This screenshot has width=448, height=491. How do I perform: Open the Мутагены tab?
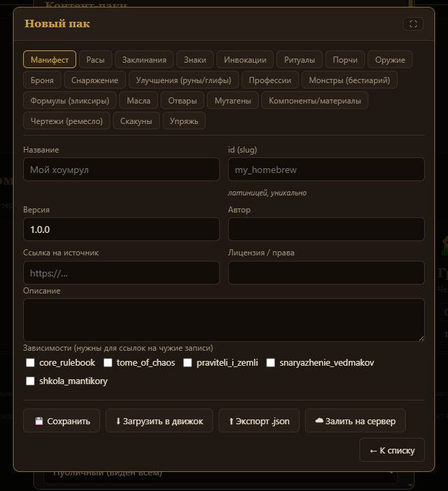(233, 100)
